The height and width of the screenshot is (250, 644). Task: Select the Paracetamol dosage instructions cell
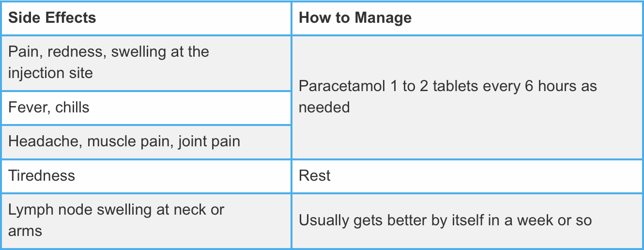point(467,97)
